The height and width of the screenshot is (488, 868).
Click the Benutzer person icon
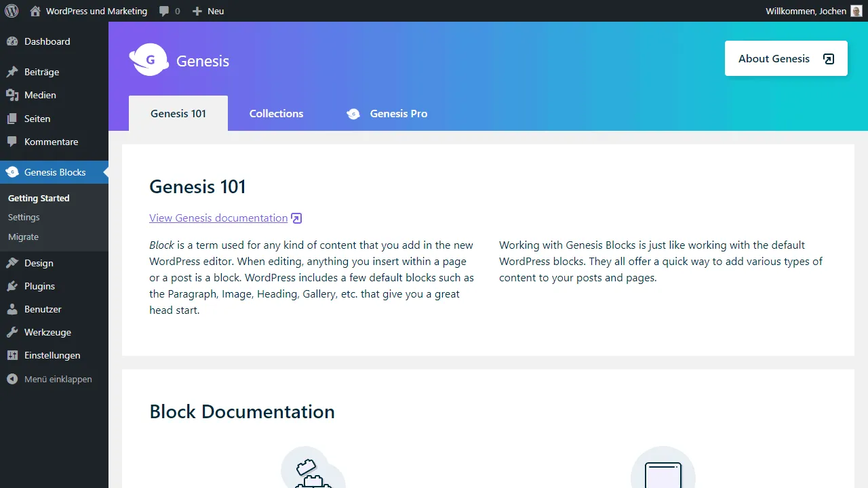12,309
